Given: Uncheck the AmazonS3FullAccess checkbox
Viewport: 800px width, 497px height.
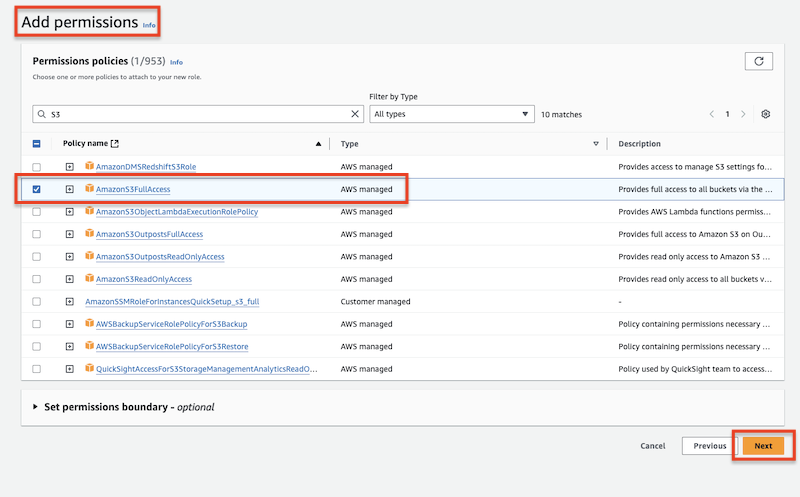Looking at the screenshot, I should click(36, 189).
